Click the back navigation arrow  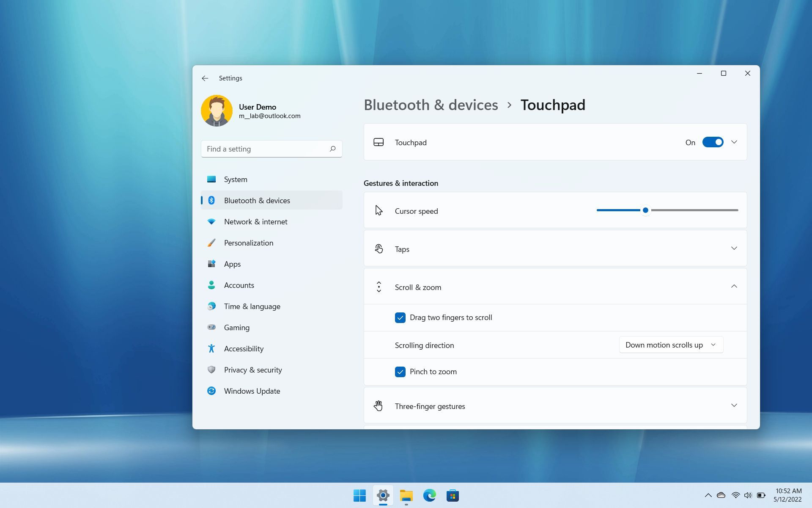tap(205, 78)
